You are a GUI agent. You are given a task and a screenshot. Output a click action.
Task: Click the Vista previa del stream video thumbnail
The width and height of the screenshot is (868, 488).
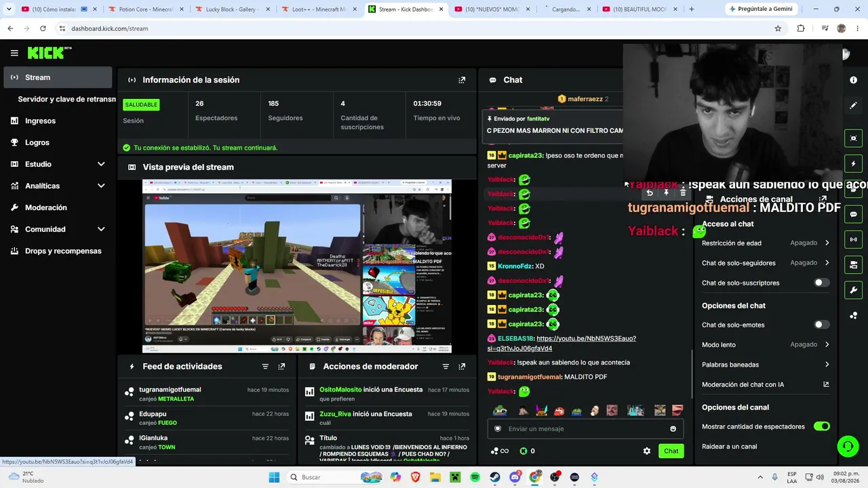point(297,266)
